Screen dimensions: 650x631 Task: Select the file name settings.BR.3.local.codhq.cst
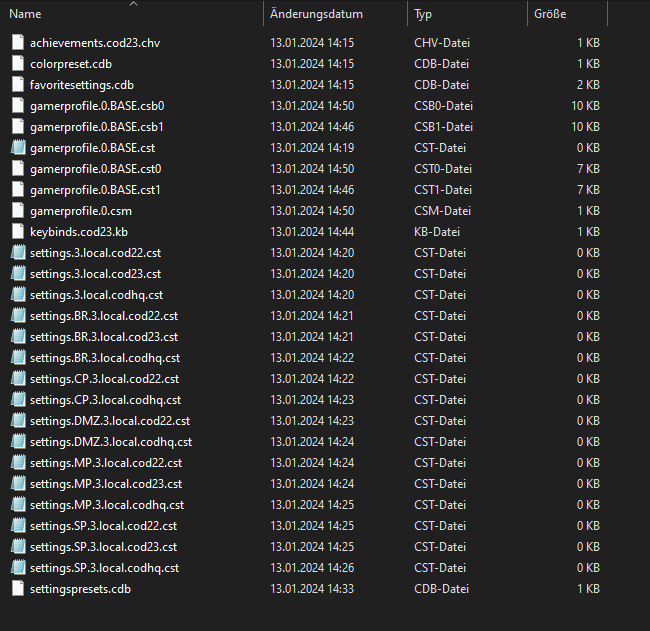105,358
